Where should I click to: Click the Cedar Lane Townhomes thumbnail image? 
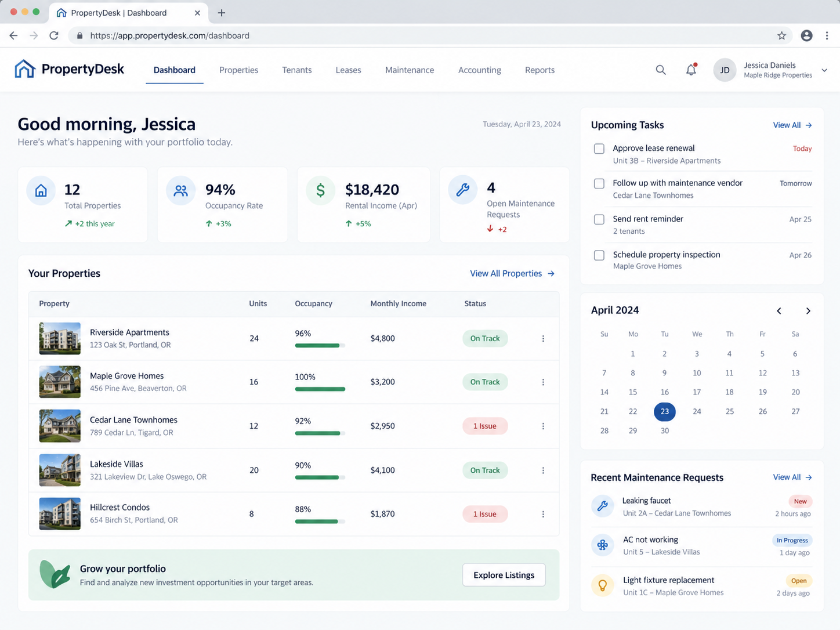tap(60, 426)
